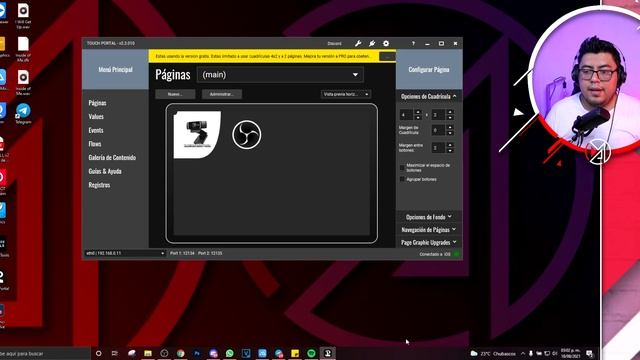Enable Agrupar botones checkbox

(402, 179)
